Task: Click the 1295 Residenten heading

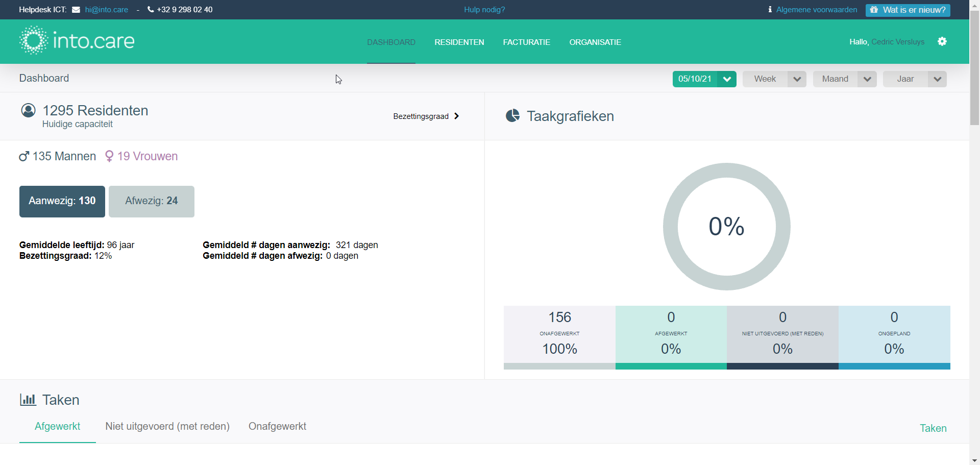Action: point(95,110)
